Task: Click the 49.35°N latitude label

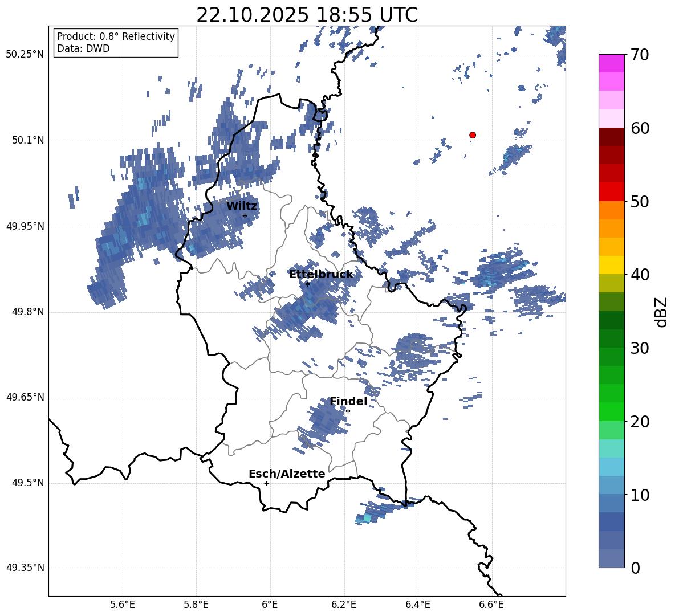Action: (x=25, y=568)
